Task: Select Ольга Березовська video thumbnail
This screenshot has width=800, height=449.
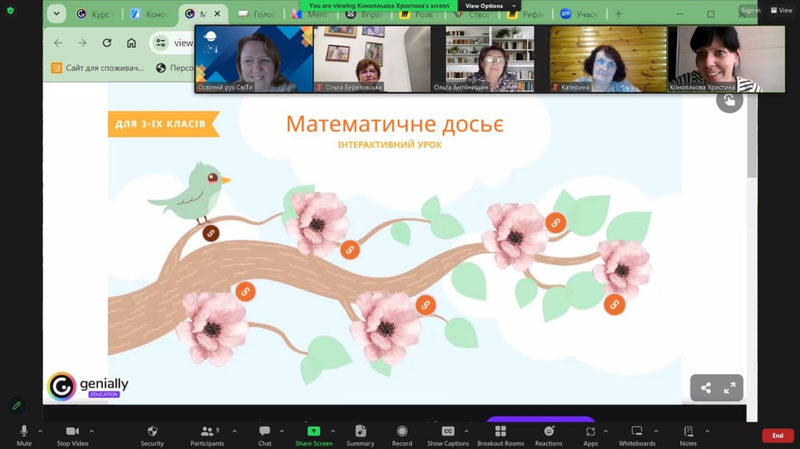Action: click(372, 59)
